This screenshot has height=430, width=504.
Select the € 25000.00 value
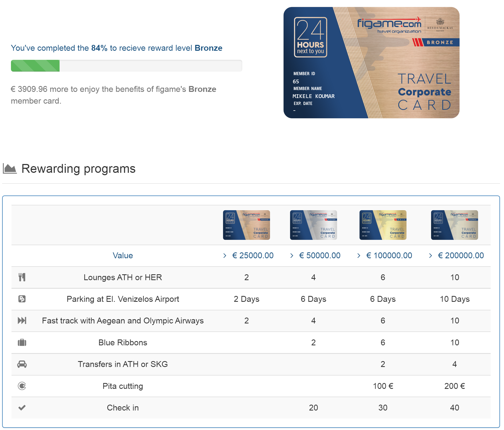point(253,256)
